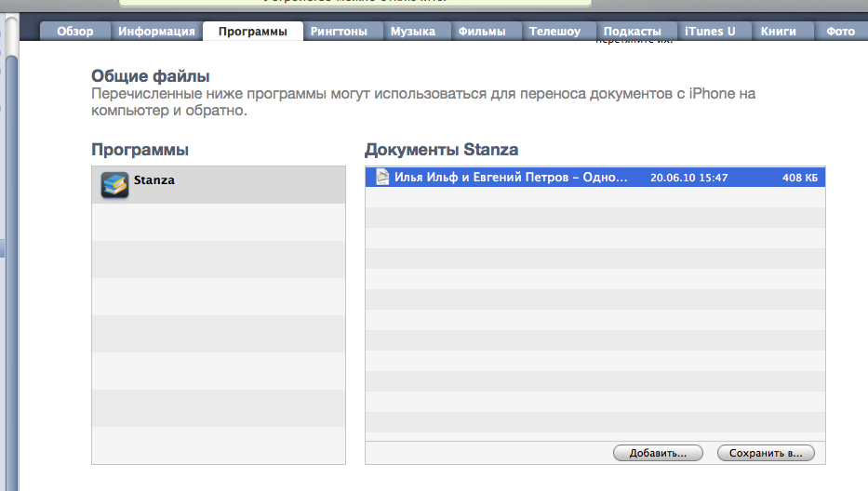This screenshot has width=868, height=491.
Task: Open the Музыка tab
Action: (x=412, y=32)
